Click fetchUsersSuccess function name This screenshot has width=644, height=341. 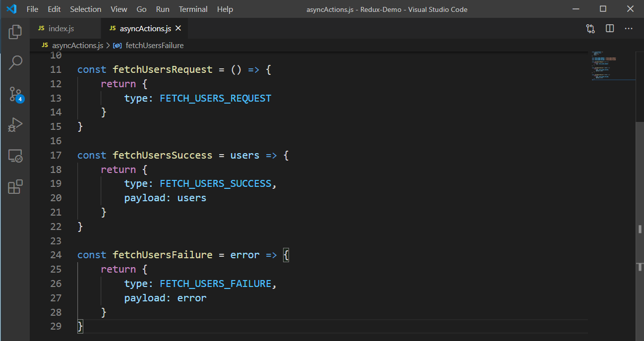coord(163,155)
